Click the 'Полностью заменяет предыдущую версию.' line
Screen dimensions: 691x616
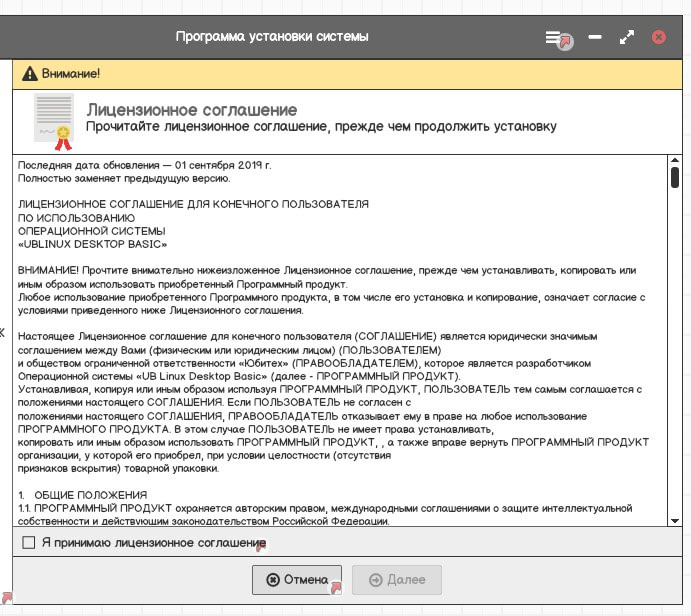[x=124, y=178]
